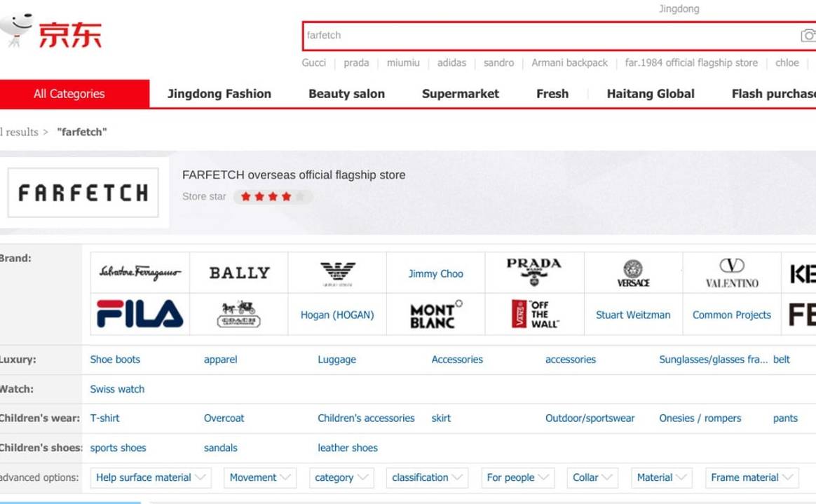This screenshot has height=504, width=816.
Task: Click the Mont Blanc brand logo
Action: click(435, 315)
